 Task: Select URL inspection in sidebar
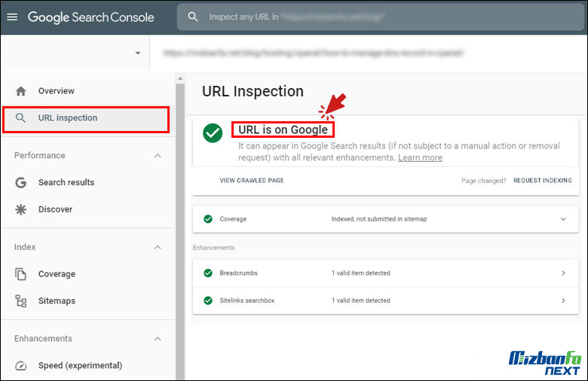click(86, 119)
